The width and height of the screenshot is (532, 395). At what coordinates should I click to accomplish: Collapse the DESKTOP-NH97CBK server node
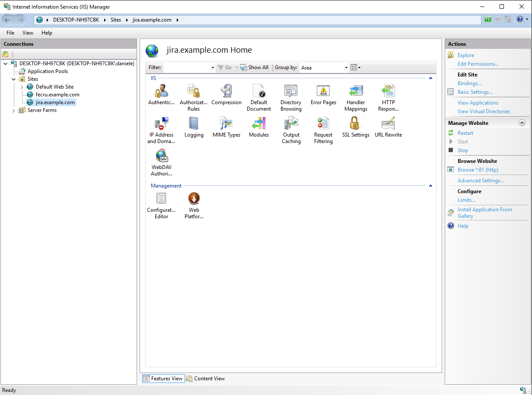[x=5, y=64]
